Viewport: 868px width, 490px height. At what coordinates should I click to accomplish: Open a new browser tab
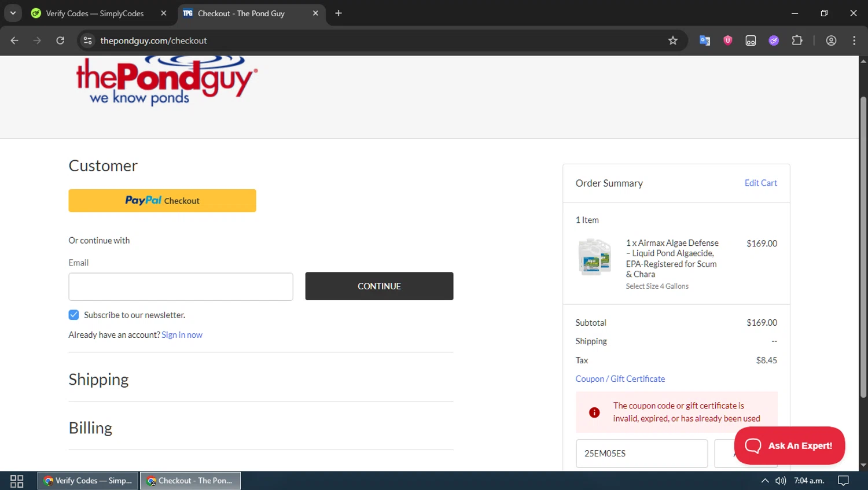click(339, 13)
